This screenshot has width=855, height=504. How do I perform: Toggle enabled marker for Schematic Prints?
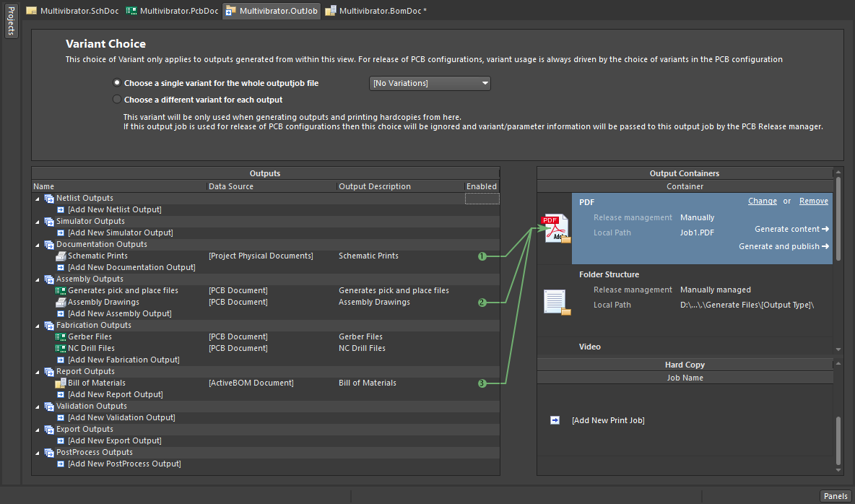click(x=482, y=256)
